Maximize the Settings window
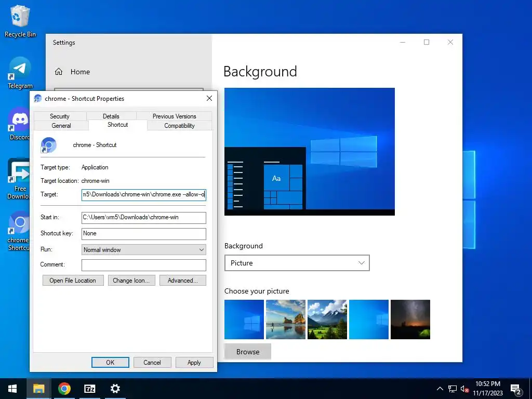 (x=427, y=42)
